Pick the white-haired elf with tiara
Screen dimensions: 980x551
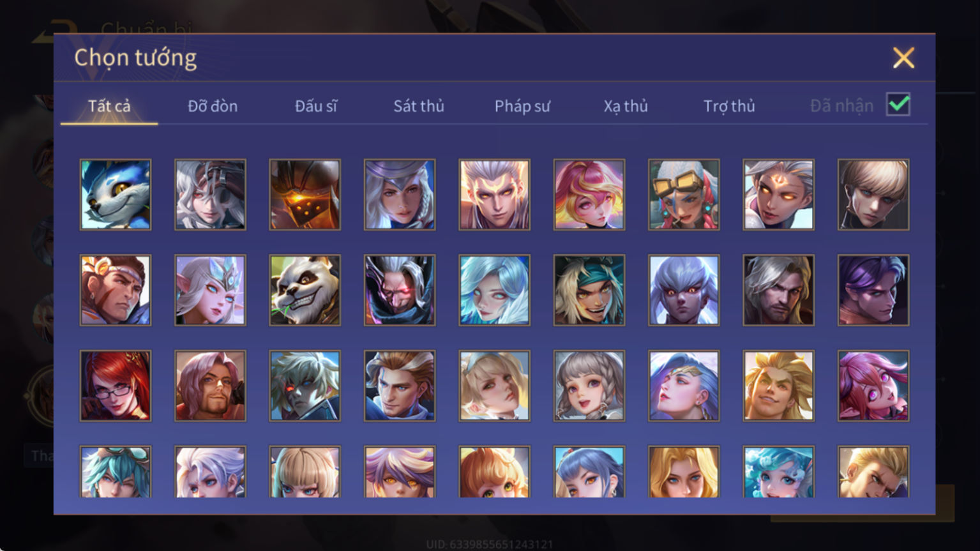(210, 291)
